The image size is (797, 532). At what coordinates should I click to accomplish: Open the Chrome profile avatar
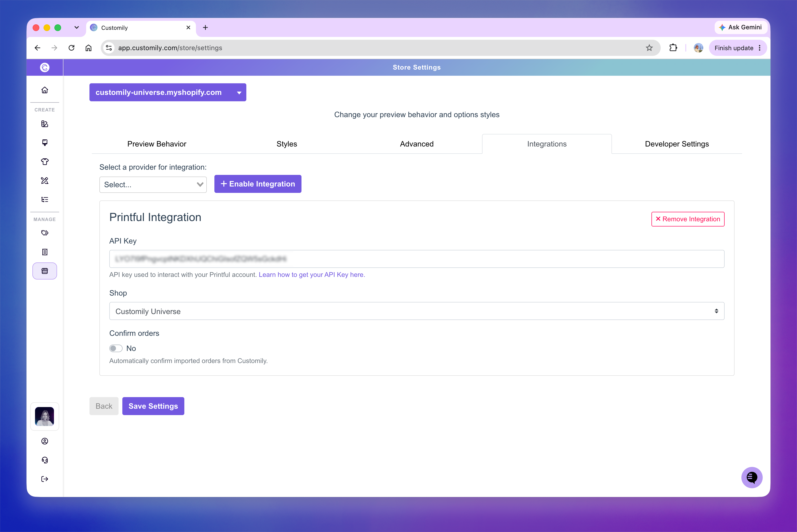[699, 48]
